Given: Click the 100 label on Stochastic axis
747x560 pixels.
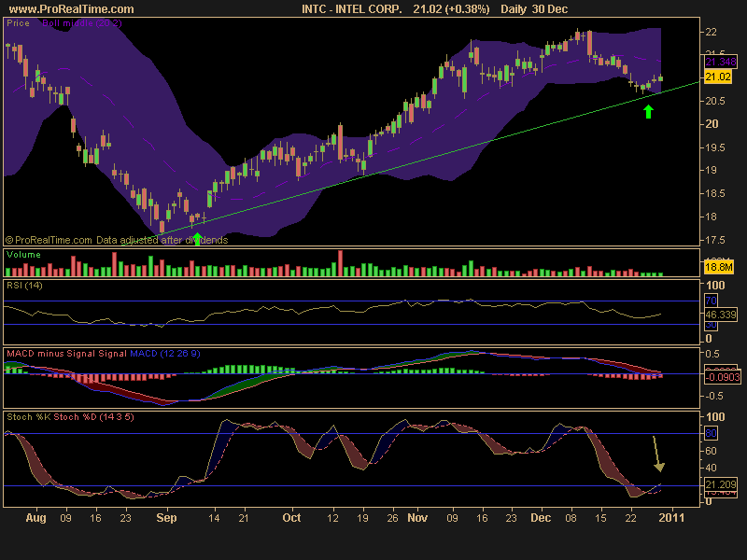Looking at the screenshot, I should (x=715, y=416).
